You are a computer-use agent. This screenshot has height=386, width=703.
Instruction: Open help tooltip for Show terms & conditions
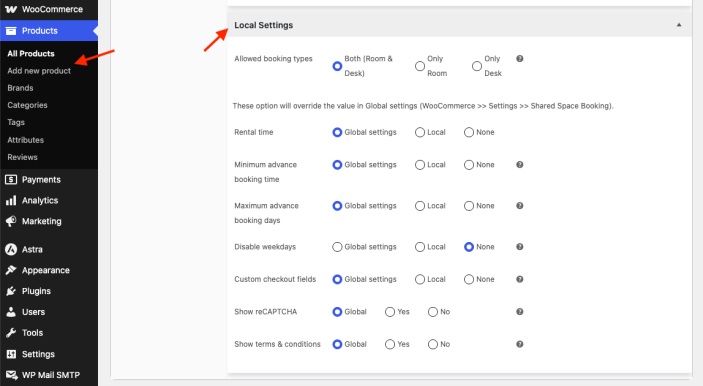pos(520,344)
